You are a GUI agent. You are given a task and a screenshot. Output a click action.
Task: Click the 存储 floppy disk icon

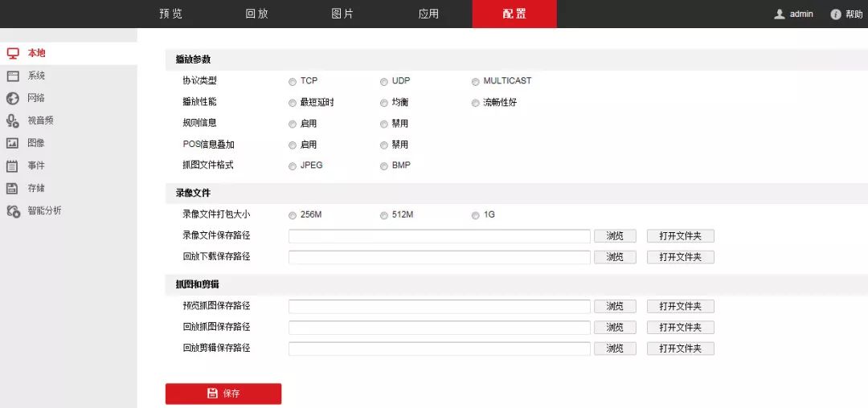(12, 188)
